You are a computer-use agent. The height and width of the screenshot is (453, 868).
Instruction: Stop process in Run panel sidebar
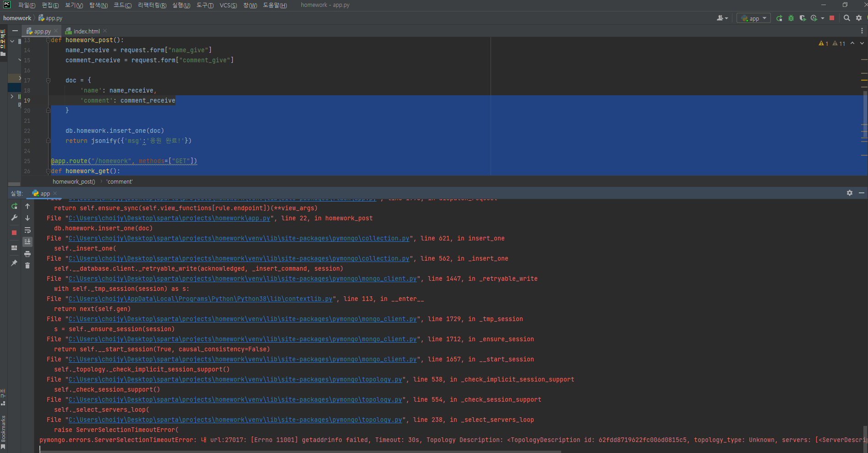pyautogui.click(x=14, y=233)
